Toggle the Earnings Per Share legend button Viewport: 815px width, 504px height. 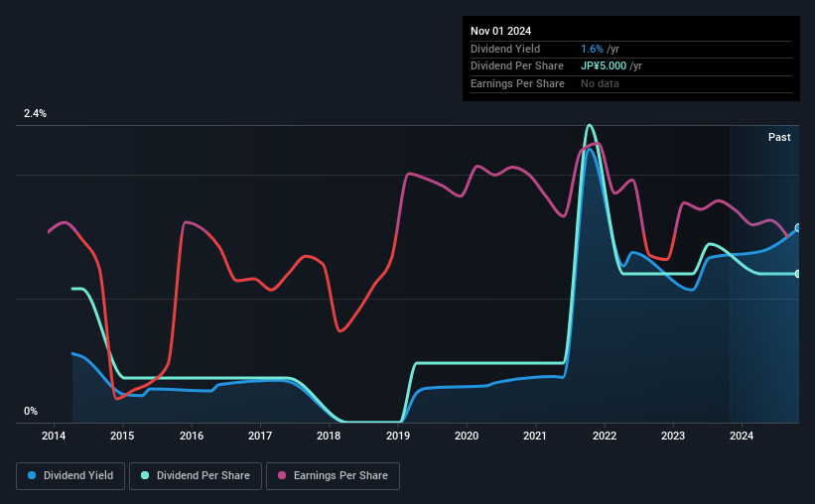coord(333,476)
